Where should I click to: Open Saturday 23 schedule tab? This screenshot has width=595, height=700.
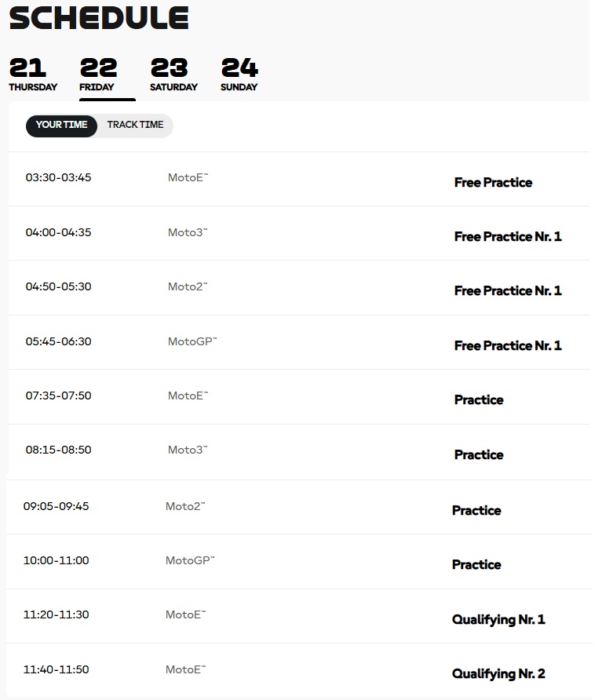point(173,75)
